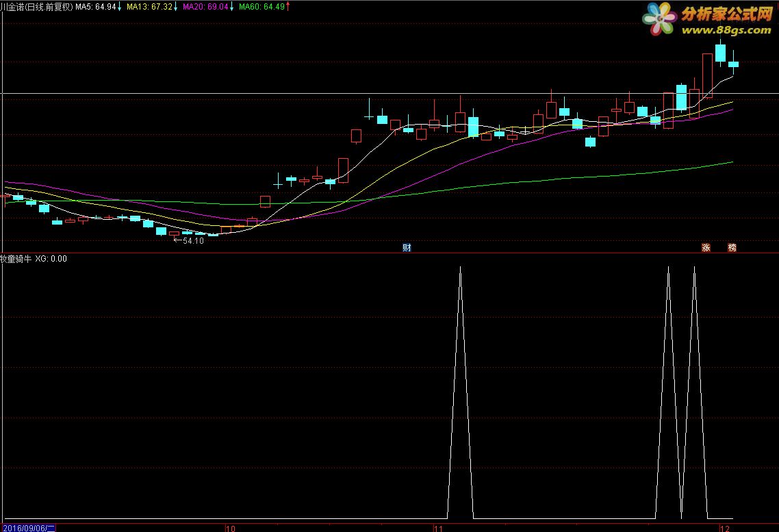Select the MA20: 69.04 moving average label
Screen dimensions: 779x532
tap(208, 6)
